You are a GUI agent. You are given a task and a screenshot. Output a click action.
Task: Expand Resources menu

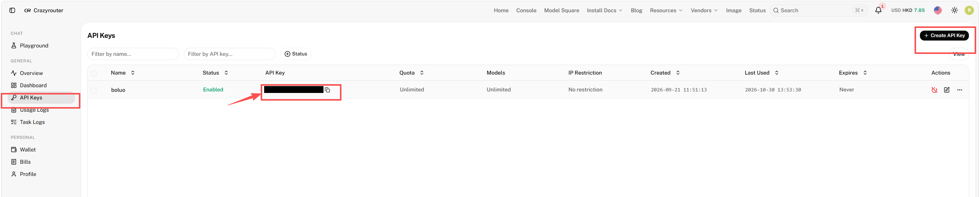[x=666, y=10]
